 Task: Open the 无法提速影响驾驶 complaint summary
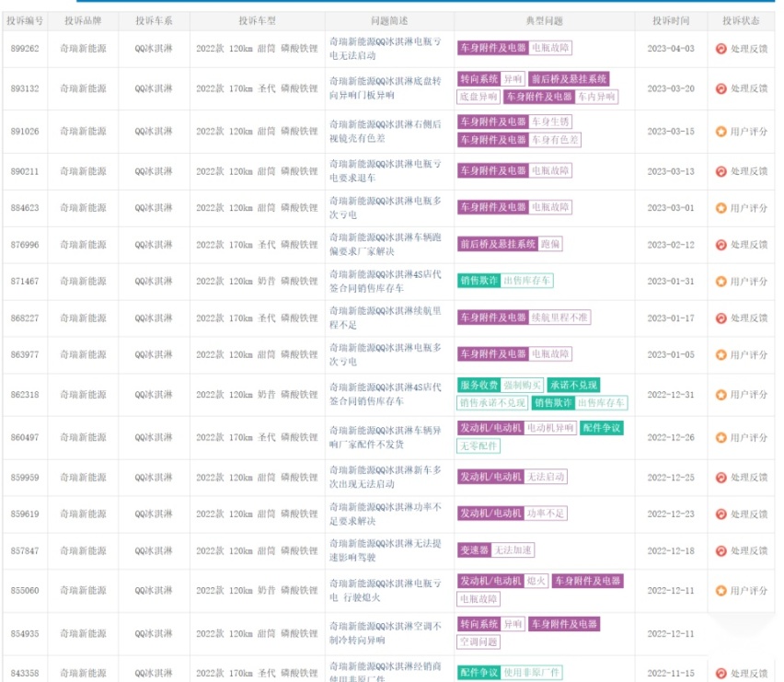[x=385, y=550]
